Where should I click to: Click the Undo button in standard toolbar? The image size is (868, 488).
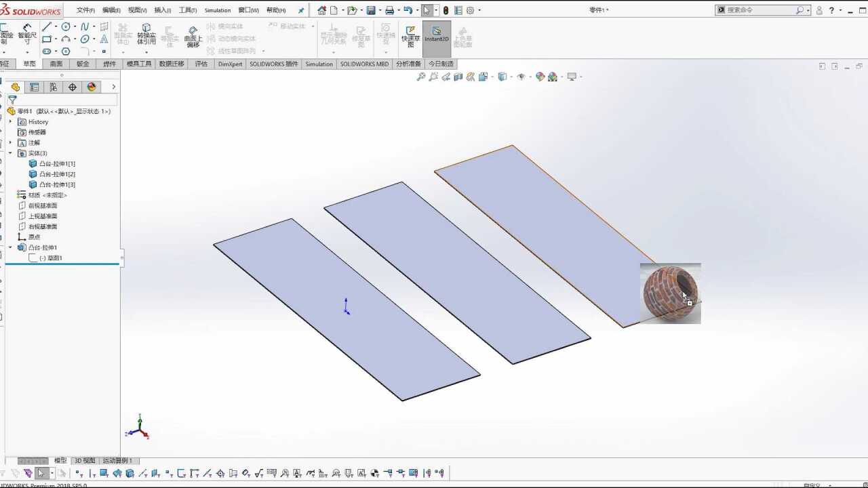coord(408,9)
